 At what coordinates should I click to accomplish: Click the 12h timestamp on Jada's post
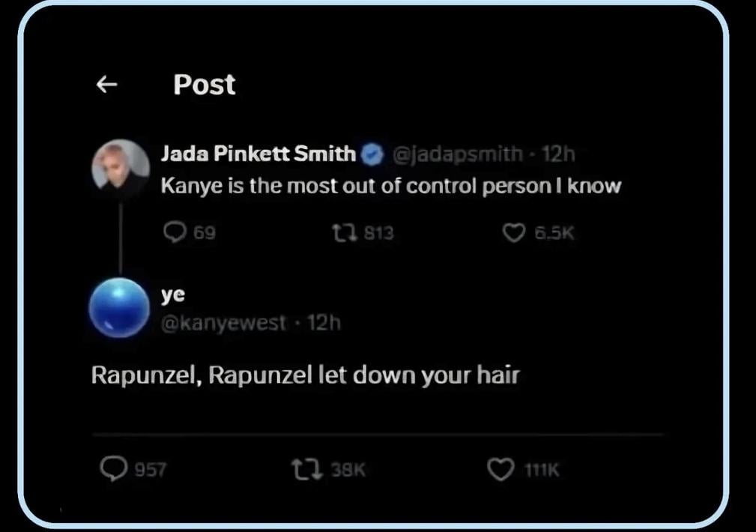(557, 154)
